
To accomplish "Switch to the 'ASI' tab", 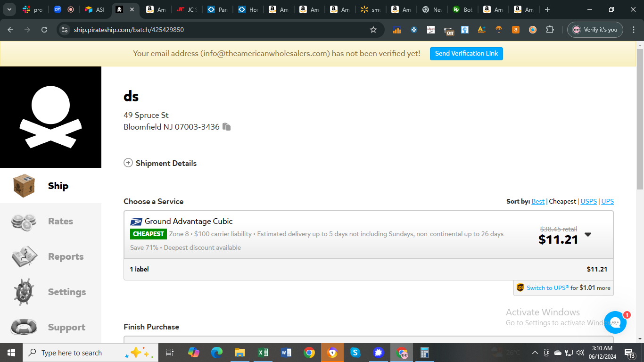I will pyautogui.click(x=95, y=9).
